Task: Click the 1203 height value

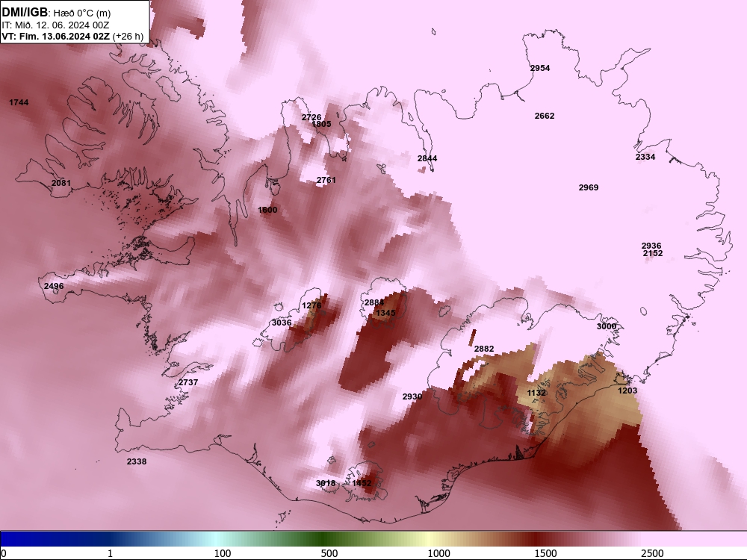Action: click(627, 391)
